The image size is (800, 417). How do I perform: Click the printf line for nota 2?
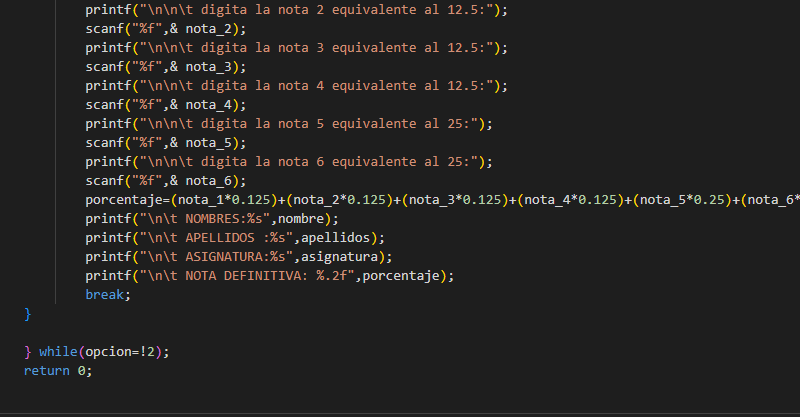(296, 10)
